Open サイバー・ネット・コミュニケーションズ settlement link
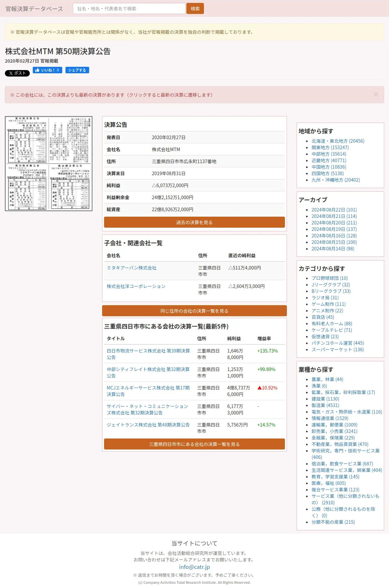 pos(147,410)
